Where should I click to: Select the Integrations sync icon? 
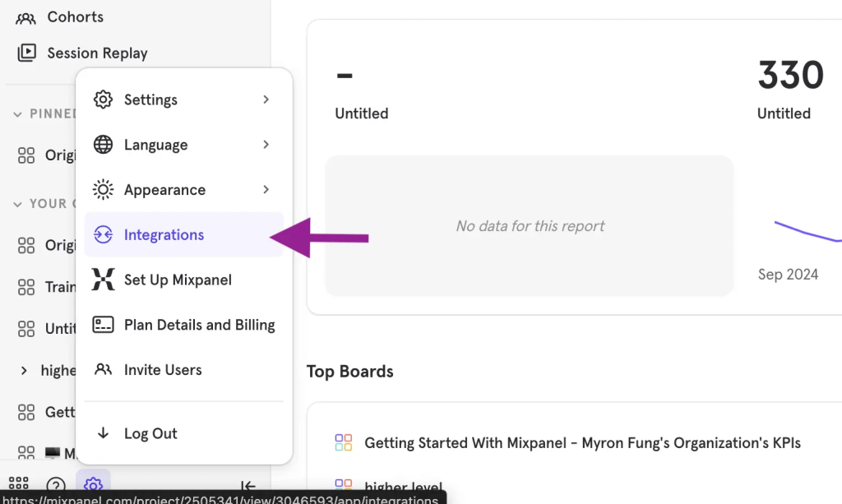103,234
